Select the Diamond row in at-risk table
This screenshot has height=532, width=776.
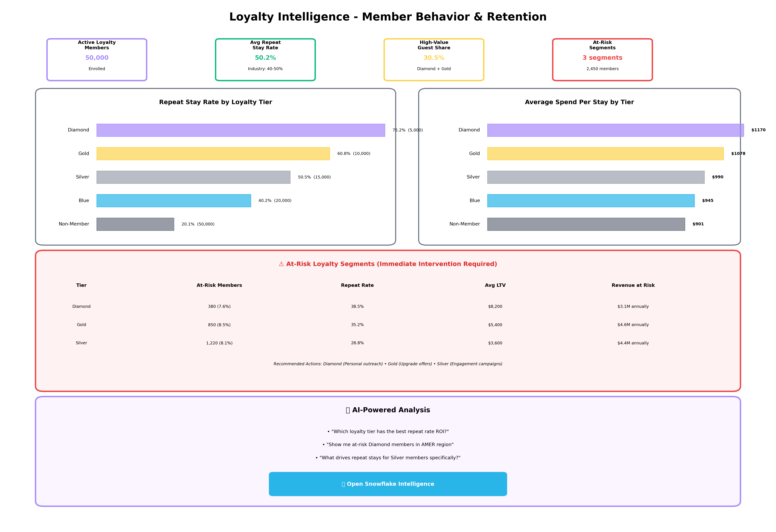tap(82, 307)
